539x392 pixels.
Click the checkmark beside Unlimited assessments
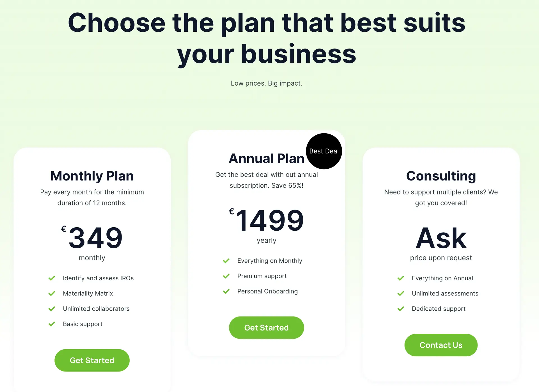(401, 294)
